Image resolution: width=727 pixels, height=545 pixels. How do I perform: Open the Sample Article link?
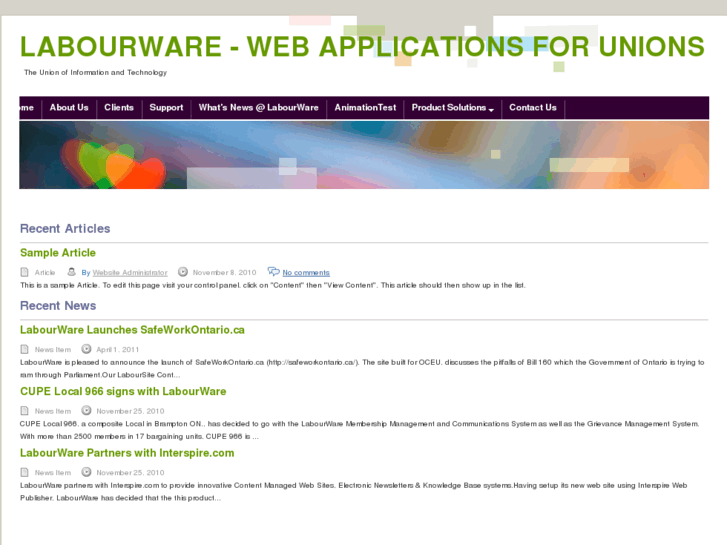pos(58,253)
